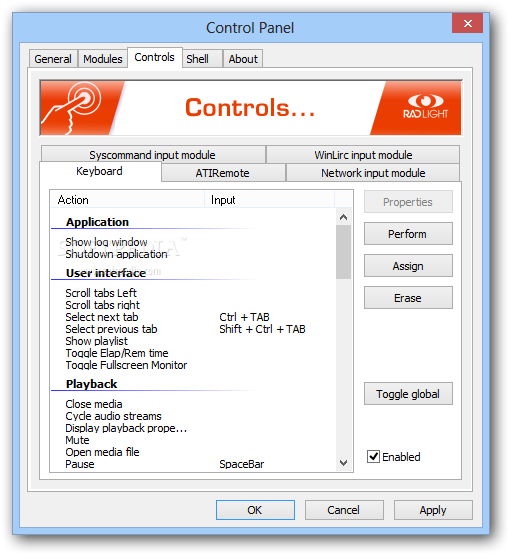Select the Scroll tabs right action
This screenshot has height=555, width=510.
[x=103, y=305]
